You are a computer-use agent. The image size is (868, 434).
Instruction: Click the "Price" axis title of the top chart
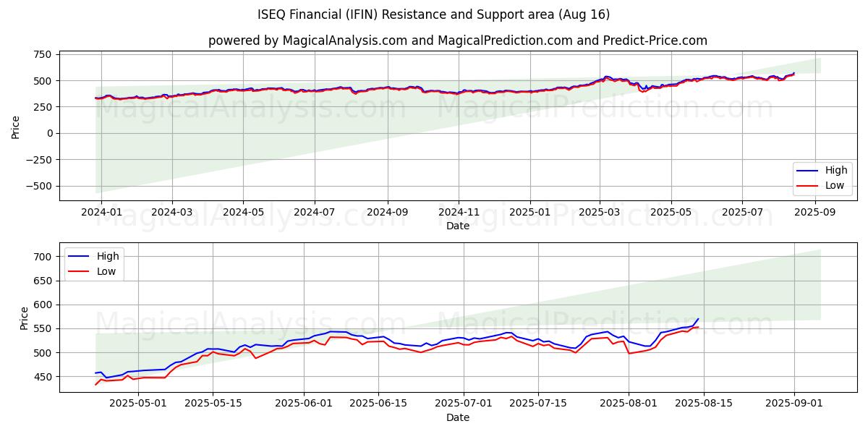point(16,127)
